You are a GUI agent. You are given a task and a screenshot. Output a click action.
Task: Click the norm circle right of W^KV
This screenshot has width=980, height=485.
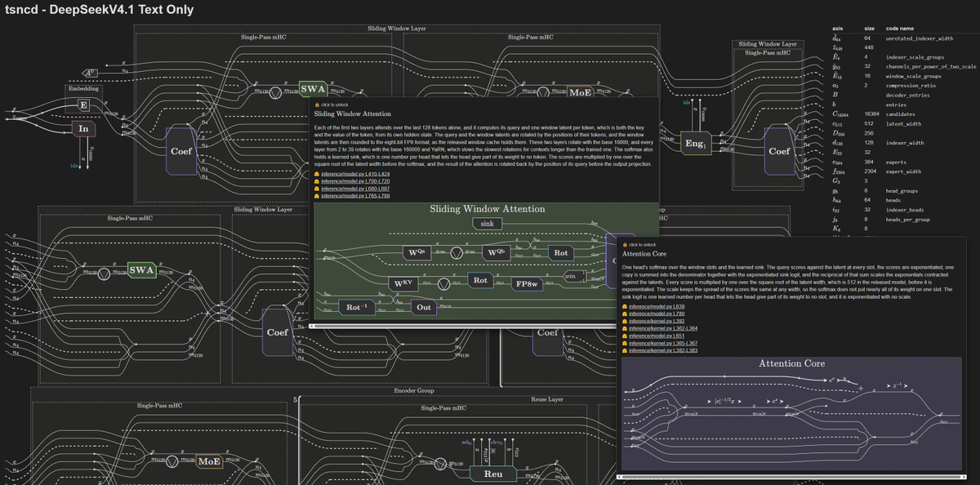[443, 284]
